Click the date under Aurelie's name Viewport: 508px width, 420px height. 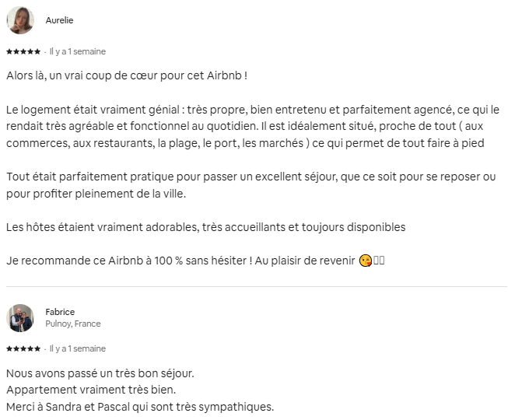(78, 51)
